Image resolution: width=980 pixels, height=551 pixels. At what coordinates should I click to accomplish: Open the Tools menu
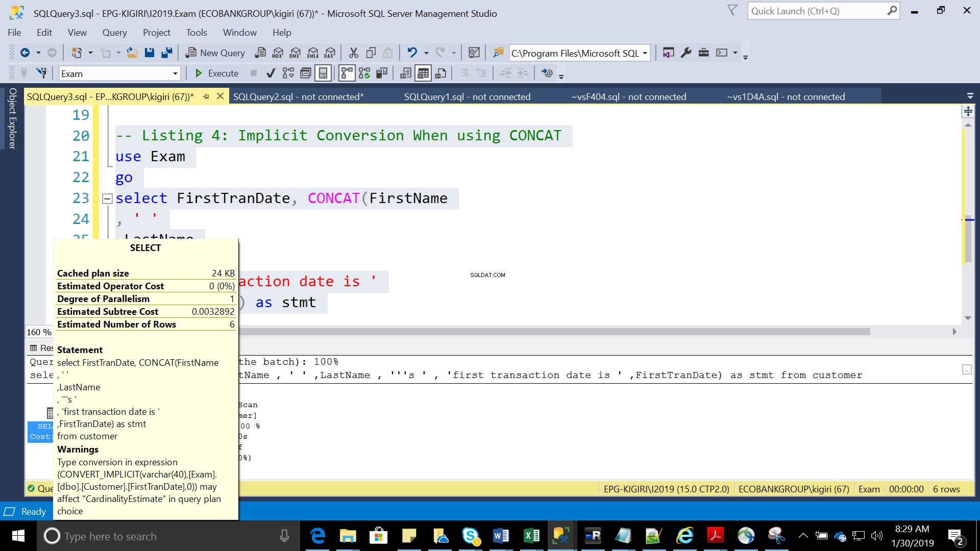click(197, 32)
